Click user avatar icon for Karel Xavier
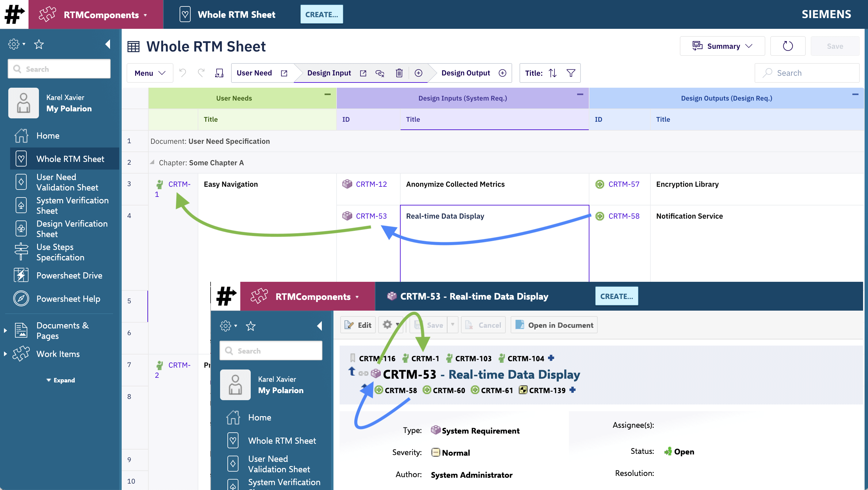 [24, 103]
